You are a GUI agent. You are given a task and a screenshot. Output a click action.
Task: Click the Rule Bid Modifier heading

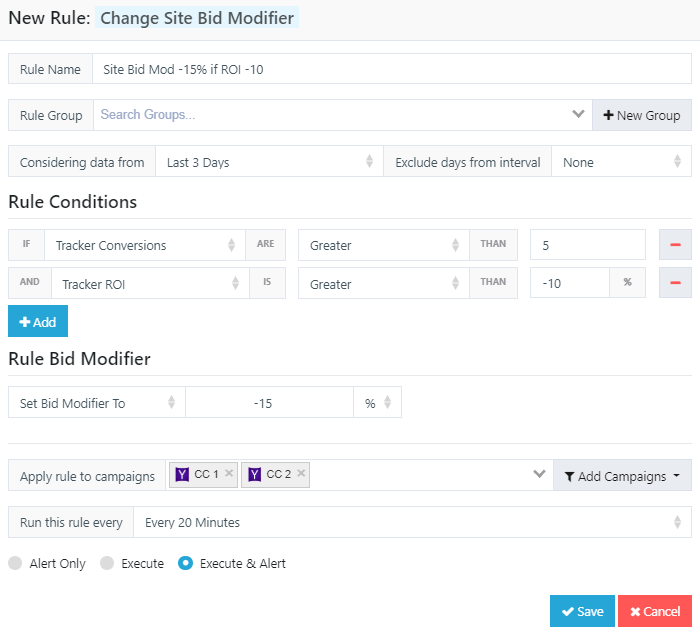point(79,359)
